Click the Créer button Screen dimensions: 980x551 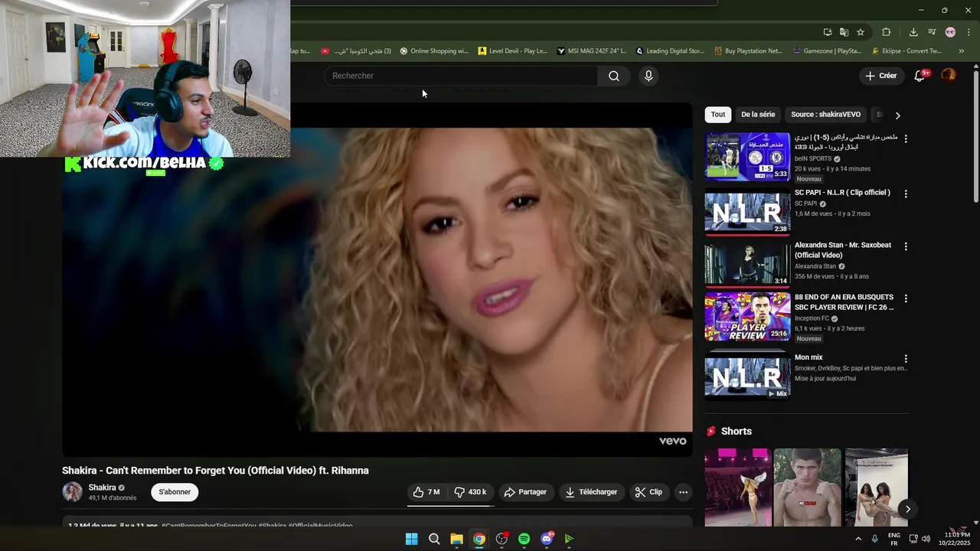coord(880,76)
